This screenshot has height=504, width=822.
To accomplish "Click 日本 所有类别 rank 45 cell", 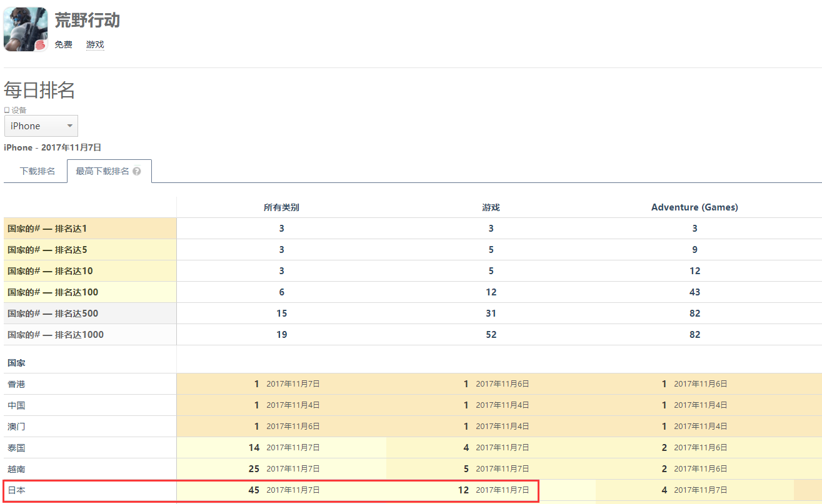I will click(x=281, y=490).
